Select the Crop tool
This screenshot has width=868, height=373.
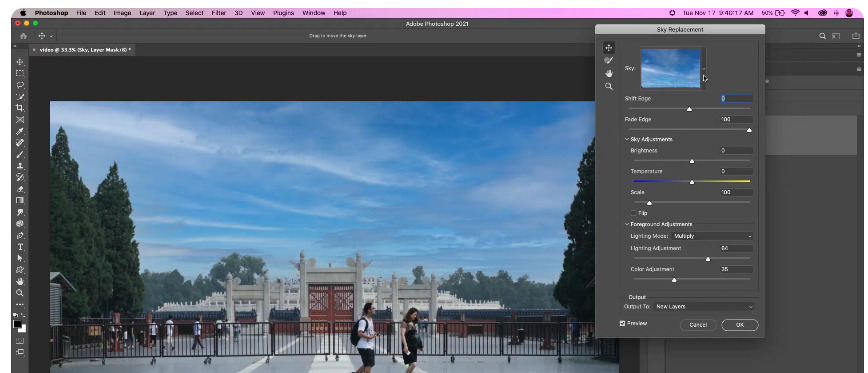tap(20, 108)
